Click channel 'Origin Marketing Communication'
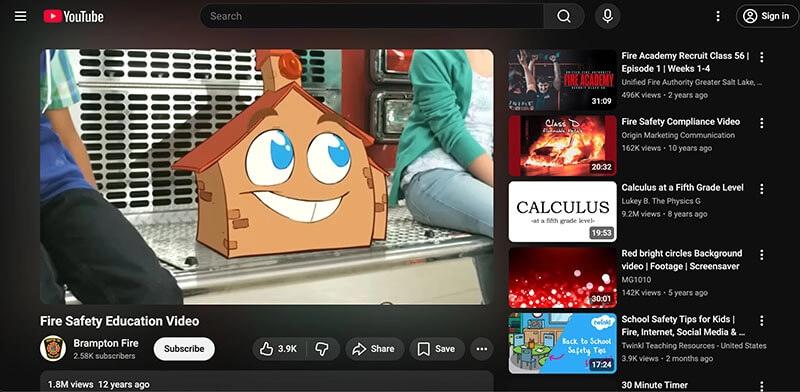This screenshot has width=800, height=392. (678, 135)
